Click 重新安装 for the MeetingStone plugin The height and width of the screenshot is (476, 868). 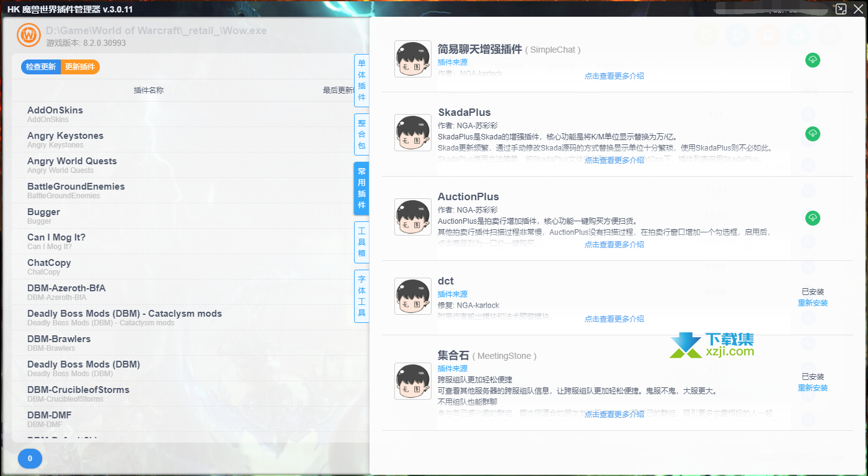813,388
